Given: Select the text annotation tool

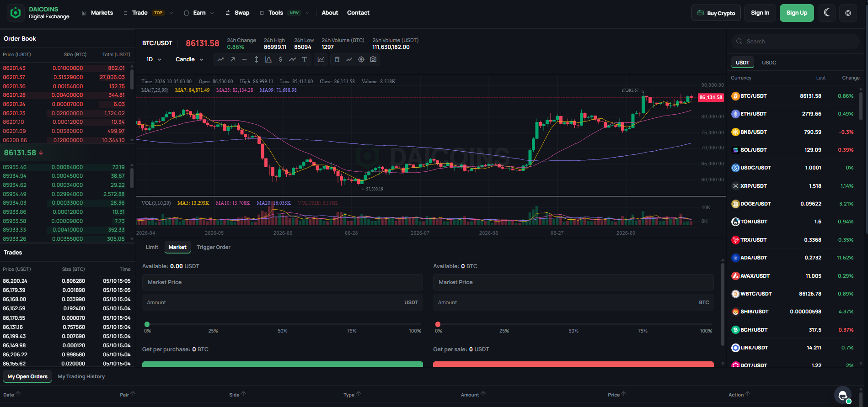Looking at the screenshot, I should click(304, 59).
